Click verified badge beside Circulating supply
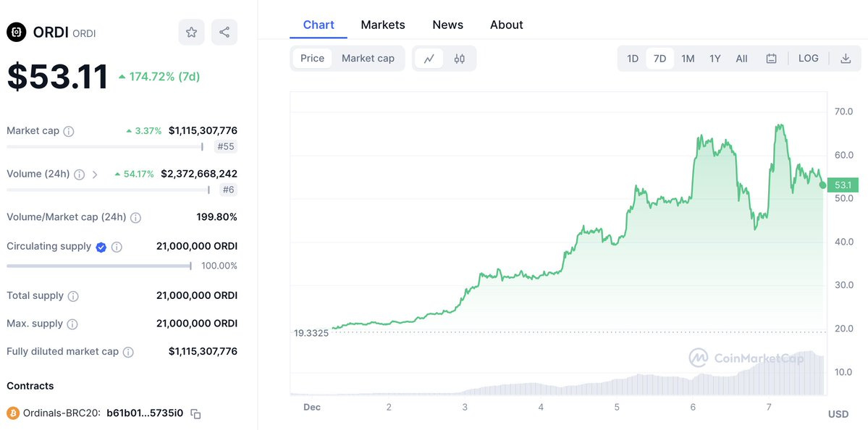868x430 pixels. pos(101,247)
